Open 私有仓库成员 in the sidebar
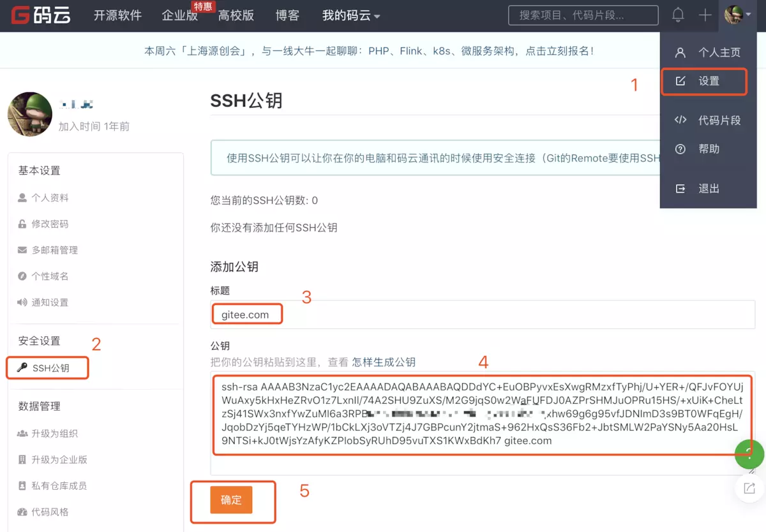The image size is (766, 532). (59, 486)
